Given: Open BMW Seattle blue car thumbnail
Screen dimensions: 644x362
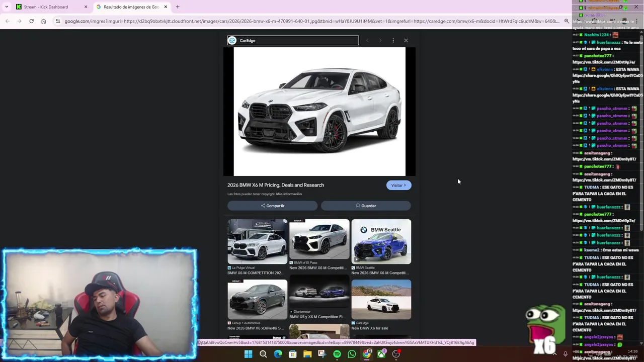Looking at the screenshot, I should point(381,242).
